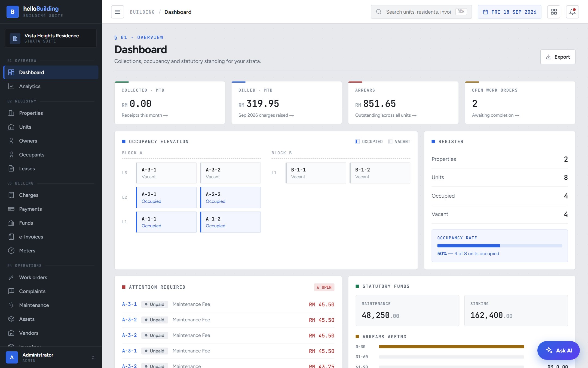Image resolution: width=588 pixels, height=368 pixels.
Task: Click the Complaints chat icon
Action: (x=11, y=291)
